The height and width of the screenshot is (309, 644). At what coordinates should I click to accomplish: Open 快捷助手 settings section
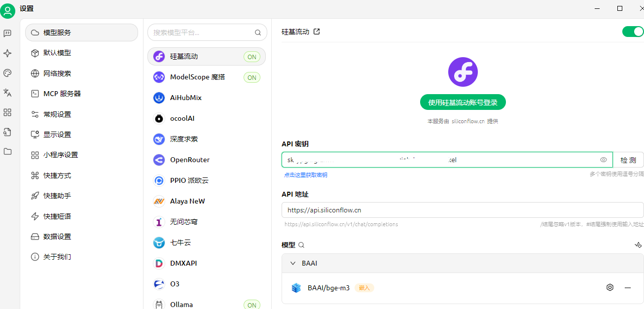(x=81, y=196)
